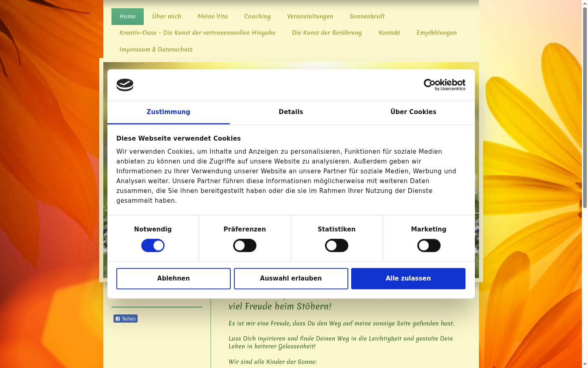Viewport: 588px width, 368px height.
Task: Go to the Home menu item
Action: coord(127,16)
